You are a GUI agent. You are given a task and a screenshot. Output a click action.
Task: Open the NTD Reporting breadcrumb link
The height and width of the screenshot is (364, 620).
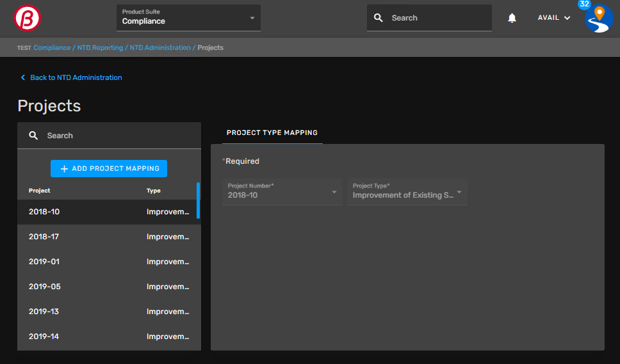click(100, 47)
